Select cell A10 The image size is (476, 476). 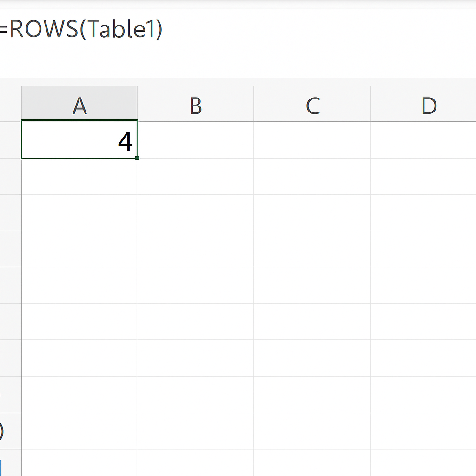point(79,463)
